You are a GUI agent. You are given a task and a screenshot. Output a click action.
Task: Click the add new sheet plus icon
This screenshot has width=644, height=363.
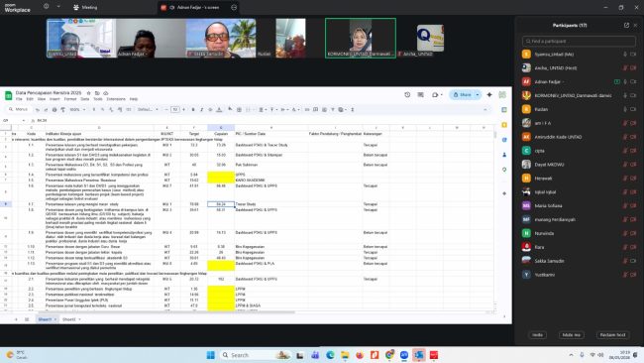(16, 319)
